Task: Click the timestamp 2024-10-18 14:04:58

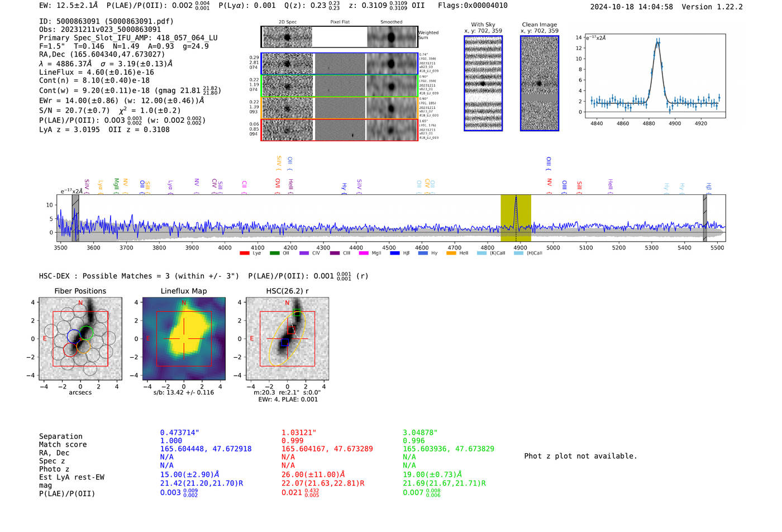Action: click(631, 7)
